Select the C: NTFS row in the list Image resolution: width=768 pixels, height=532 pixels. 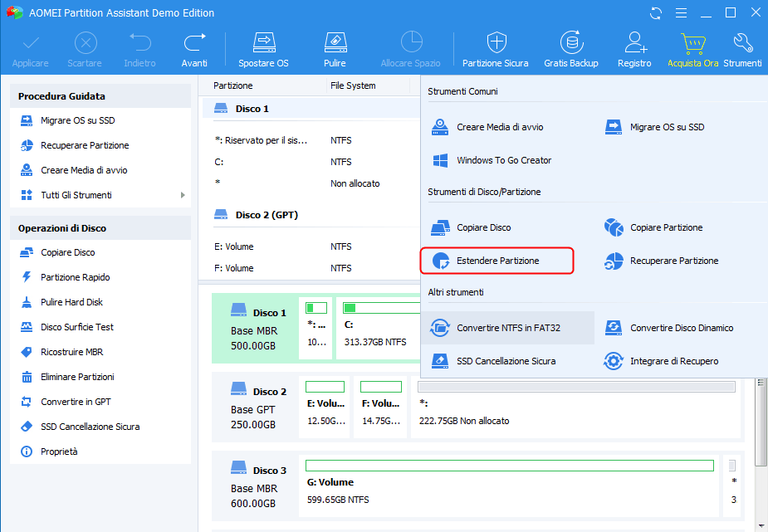coord(311,162)
